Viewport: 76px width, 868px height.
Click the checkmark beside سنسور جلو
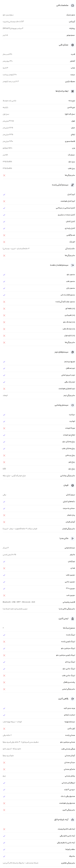click(4, 275)
